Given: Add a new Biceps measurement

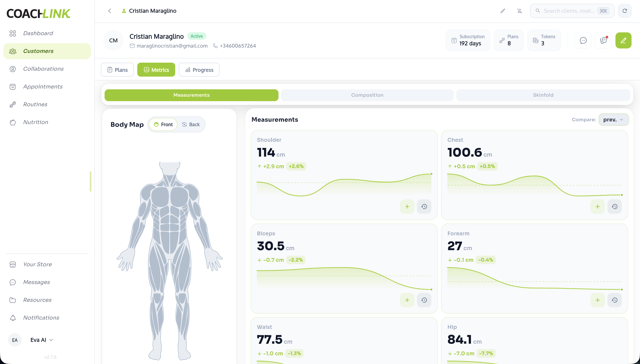Looking at the screenshot, I should 407,300.
